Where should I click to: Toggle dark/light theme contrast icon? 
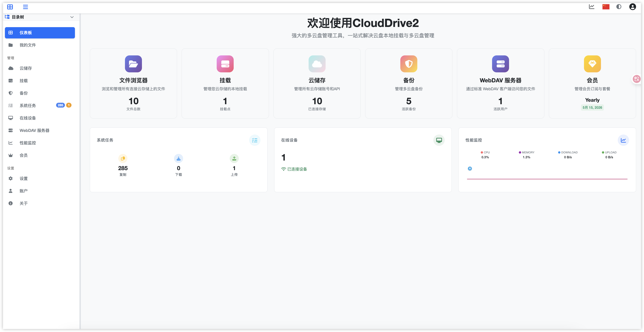[619, 7]
